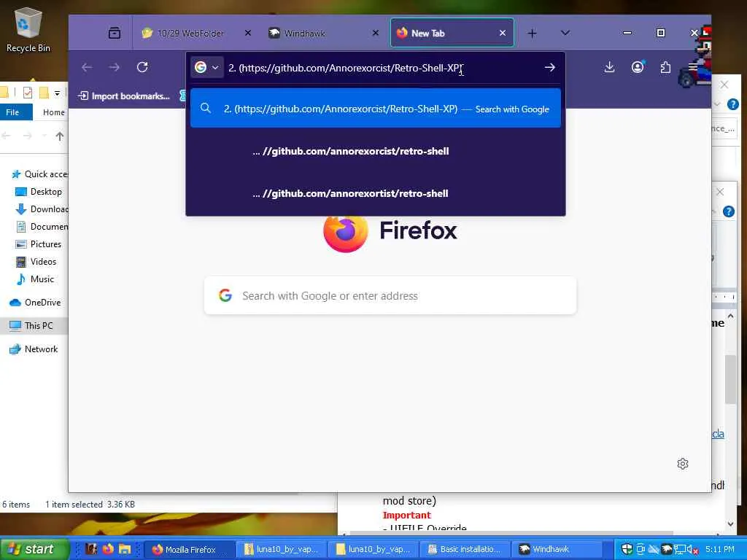Select This PC in Explorer sidebar
Image resolution: width=747 pixels, height=560 pixels.
coord(32,326)
